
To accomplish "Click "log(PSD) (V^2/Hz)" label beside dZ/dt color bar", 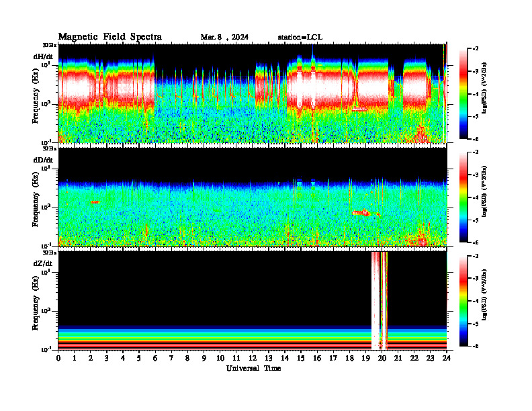I will click(x=484, y=295).
